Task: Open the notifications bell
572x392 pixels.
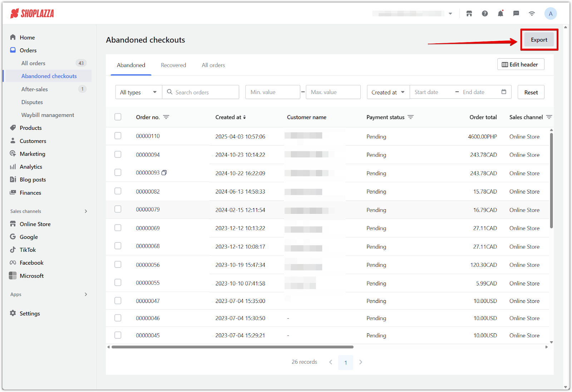Action: pos(500,14)
